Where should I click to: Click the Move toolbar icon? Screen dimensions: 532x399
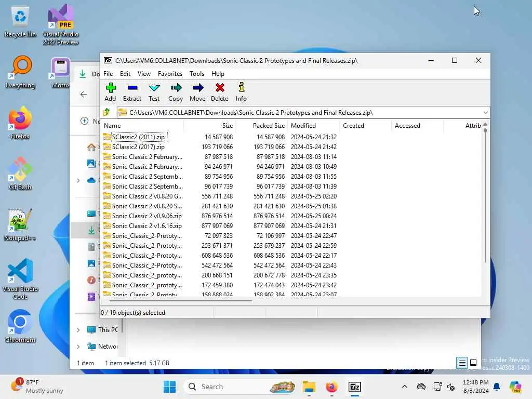[197, 92]
